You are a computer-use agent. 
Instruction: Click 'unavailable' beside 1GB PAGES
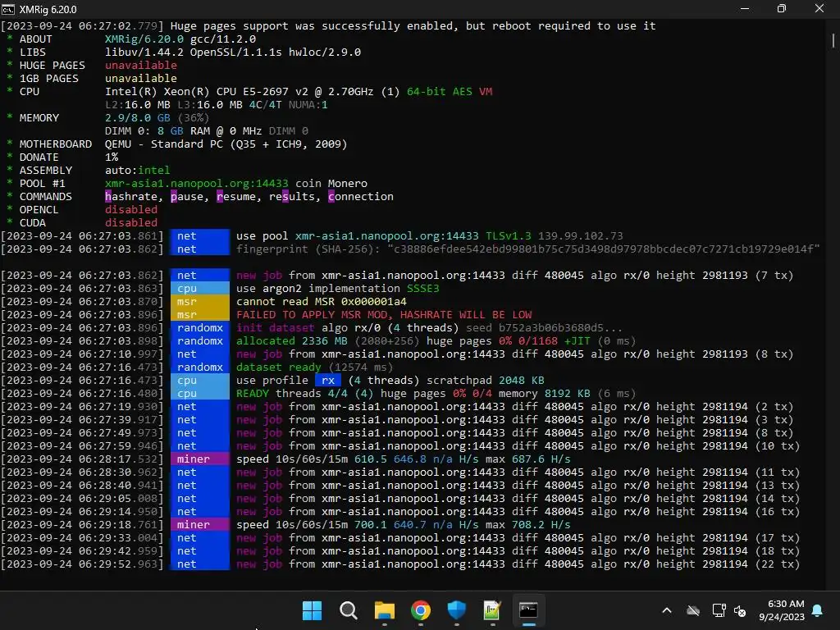coord(141,78)
